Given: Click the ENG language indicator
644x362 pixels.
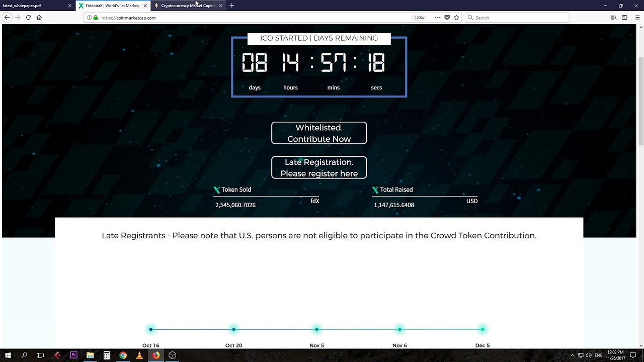Looking at the screenshot, I should (x=599, y=355).
